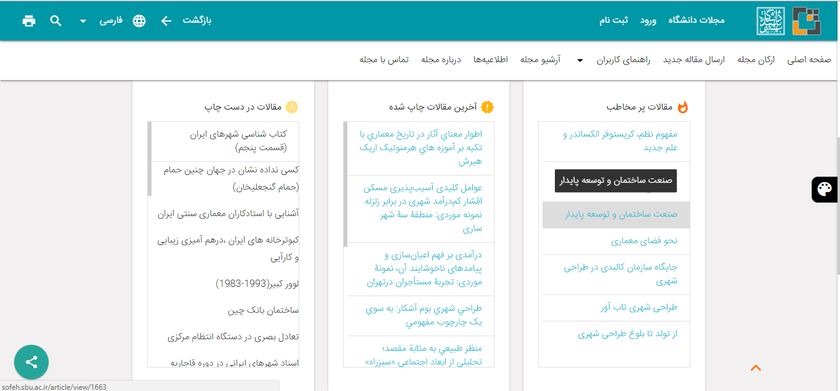This screenshot has width=840, height=391.
Task: Open اطلاعیه‌ها menu item
Action: tap(490, 60)
